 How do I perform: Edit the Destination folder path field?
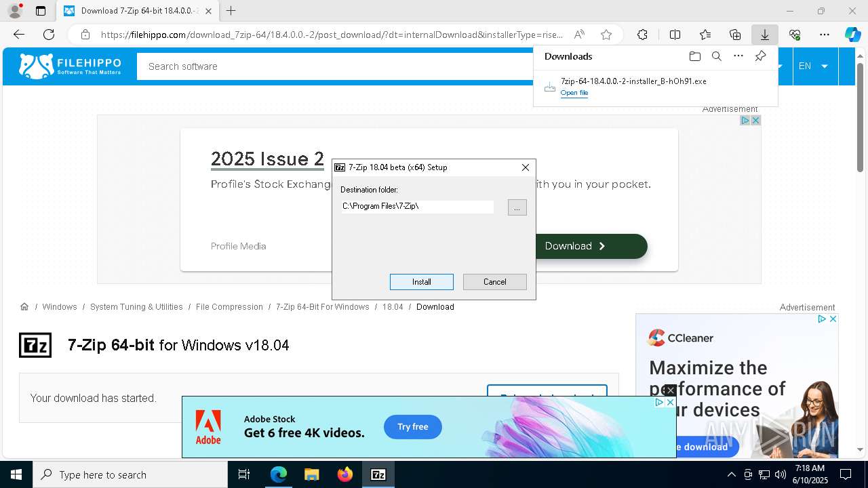[x=417, y=206]
